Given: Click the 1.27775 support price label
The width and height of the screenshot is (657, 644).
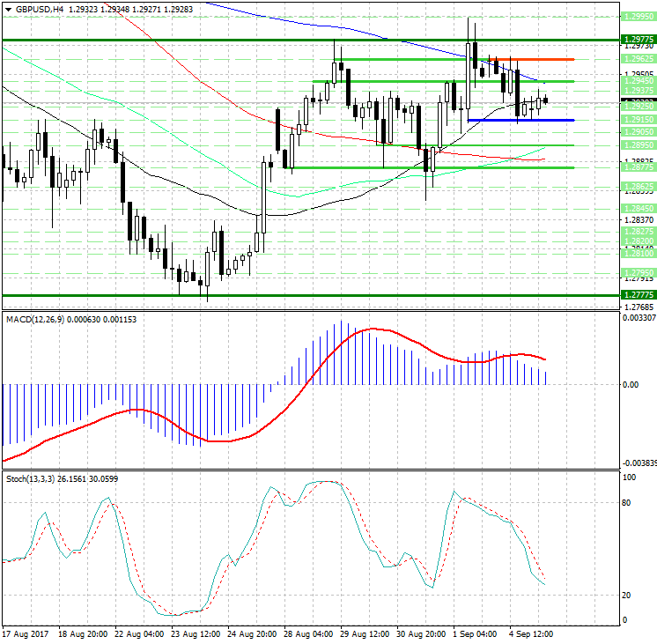Looking at the screenshot, I should (x=637, y=294).
